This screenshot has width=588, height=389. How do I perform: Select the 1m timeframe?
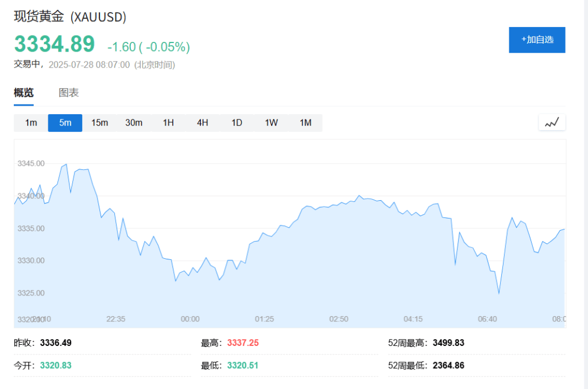coord(31,123)
